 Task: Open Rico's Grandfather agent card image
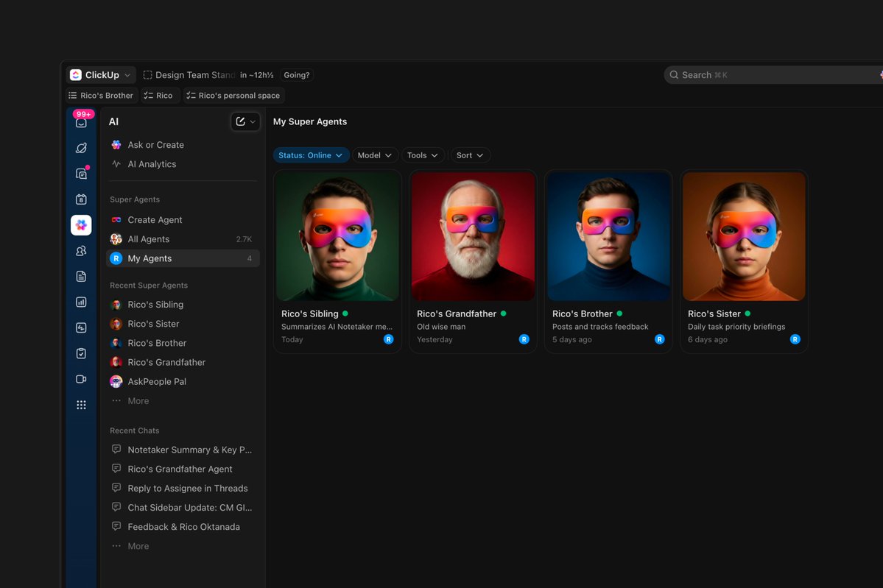473,236
